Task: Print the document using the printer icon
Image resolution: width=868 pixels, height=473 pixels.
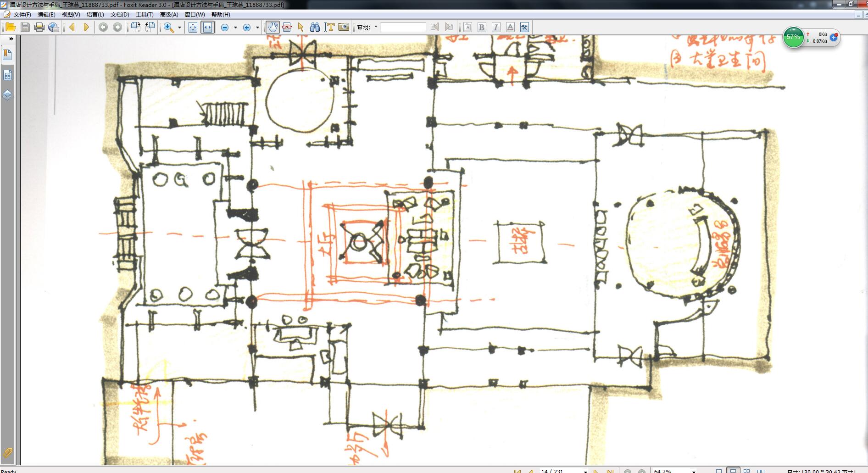Action: tap(39, 28)
